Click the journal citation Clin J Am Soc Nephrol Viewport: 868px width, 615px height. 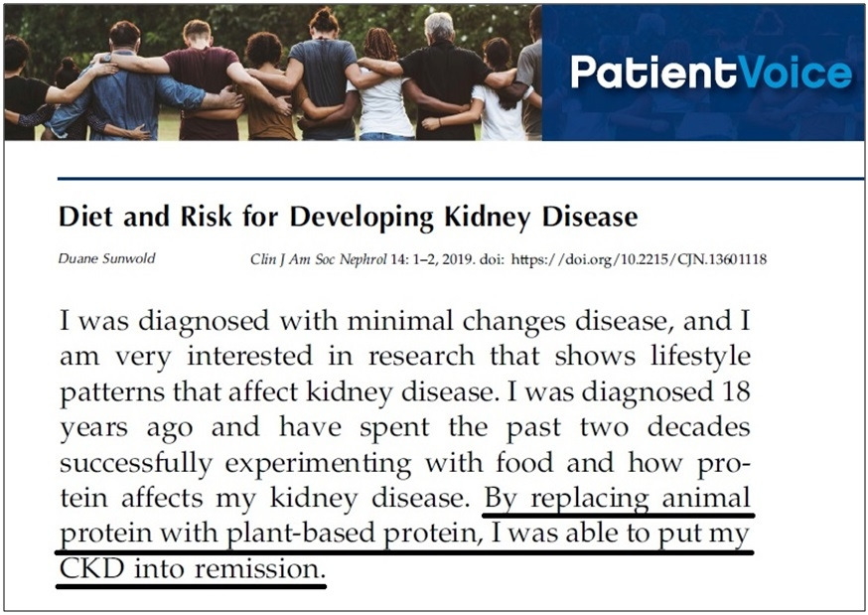[x=319, y=259]
